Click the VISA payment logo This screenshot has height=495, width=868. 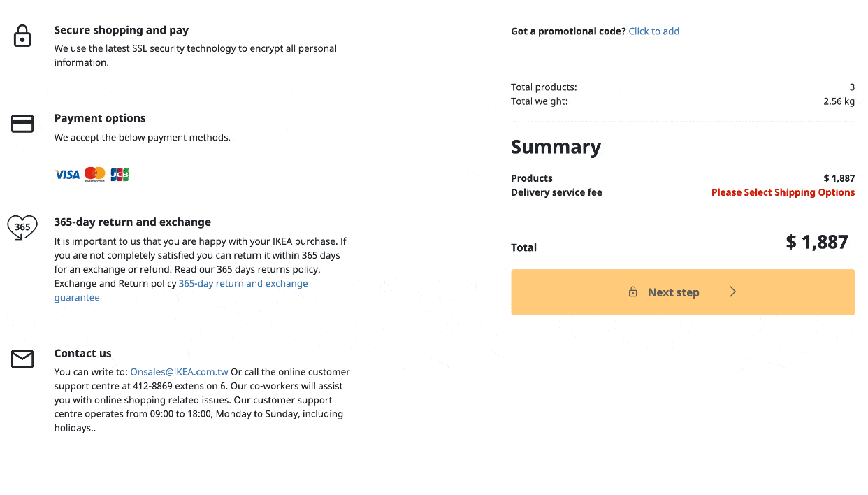tap(68, 174)
